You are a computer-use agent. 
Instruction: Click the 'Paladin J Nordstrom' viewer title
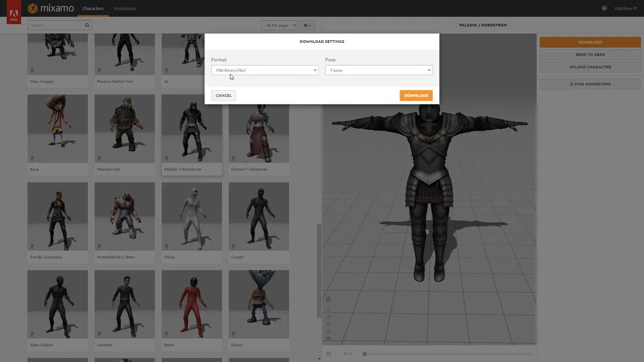pyautogui.click(x=483, y=25)
